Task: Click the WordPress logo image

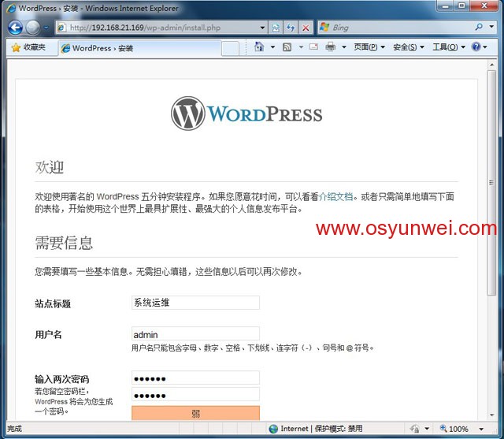Action: click(x=246, y=113)
